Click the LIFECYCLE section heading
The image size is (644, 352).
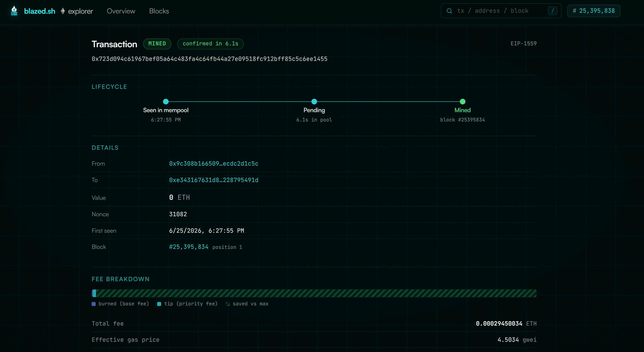(109, 87)
